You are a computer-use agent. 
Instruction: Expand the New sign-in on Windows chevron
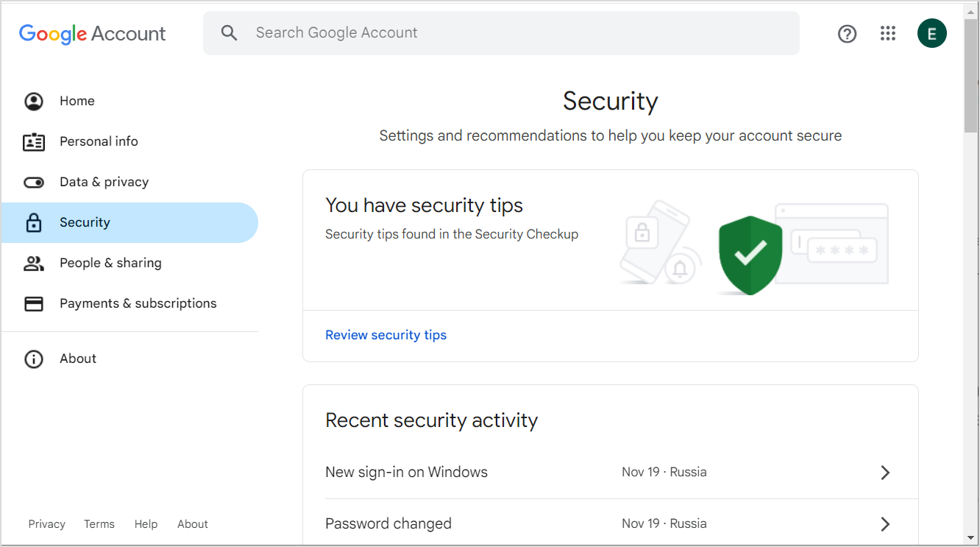(885, 473)
